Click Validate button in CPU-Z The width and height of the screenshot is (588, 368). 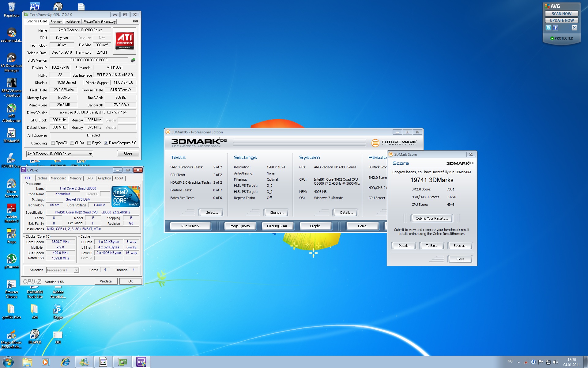pyautogui.click(x=106, y=281)
